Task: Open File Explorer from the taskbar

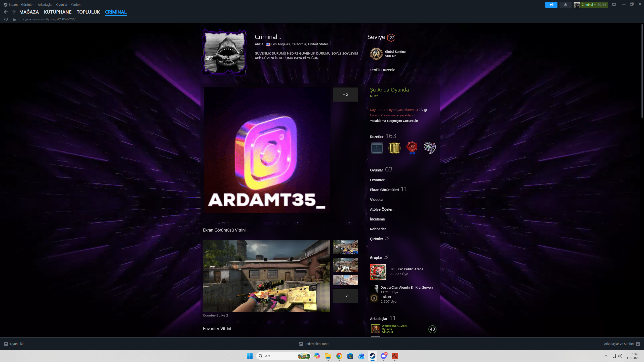Action: pos(328,356)
